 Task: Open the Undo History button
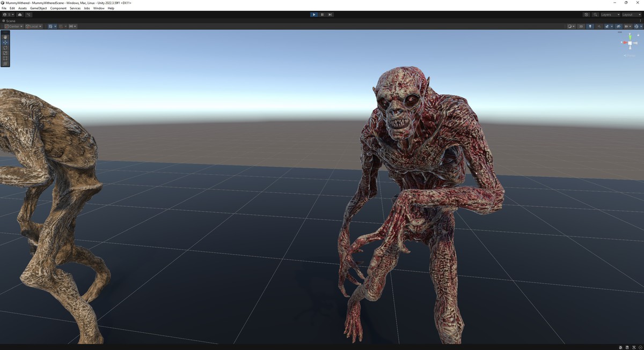click(586, 14)
